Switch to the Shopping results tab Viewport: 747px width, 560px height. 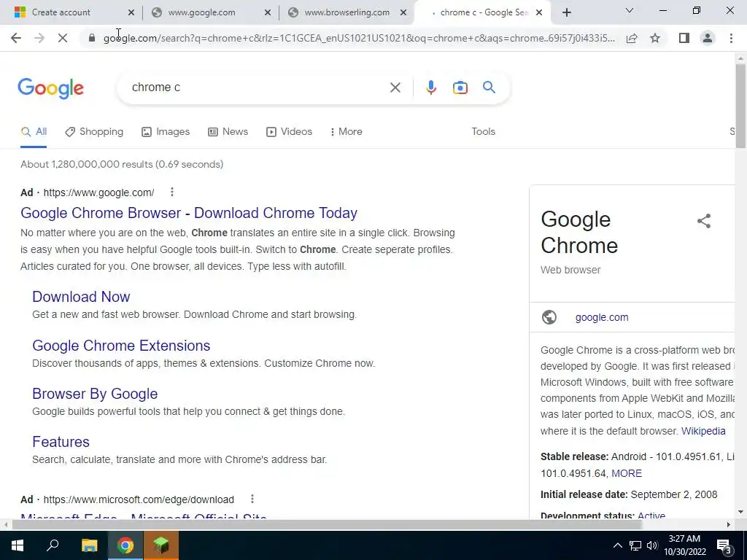[94, 132]
